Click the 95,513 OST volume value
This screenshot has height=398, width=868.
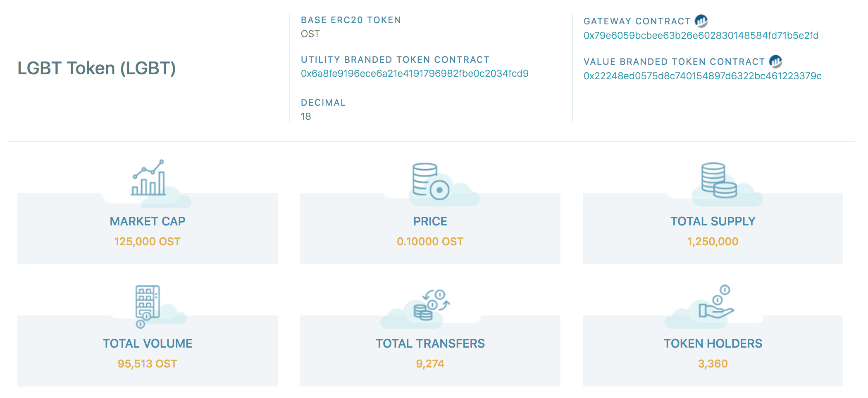pos(148,364)
